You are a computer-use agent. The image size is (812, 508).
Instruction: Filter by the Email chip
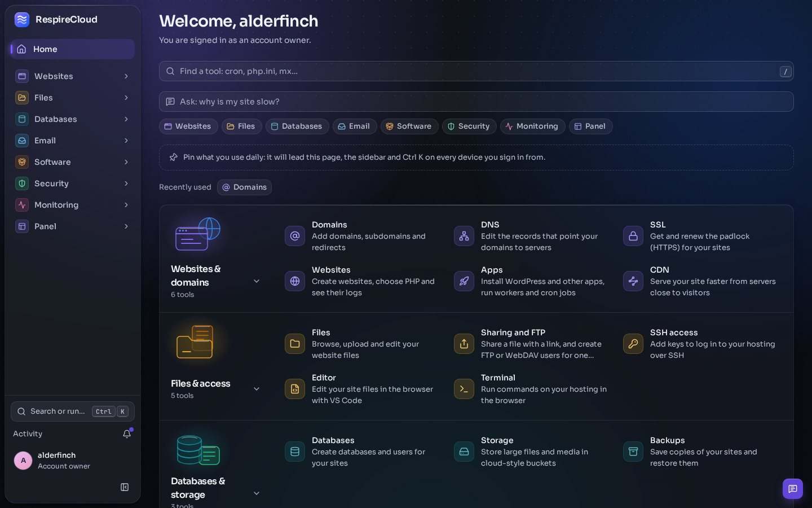point(354,126)
